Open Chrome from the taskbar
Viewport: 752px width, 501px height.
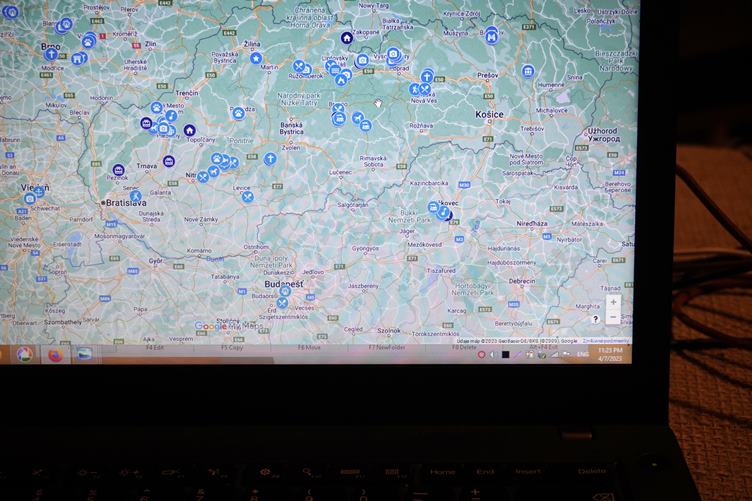coord(24,355)
